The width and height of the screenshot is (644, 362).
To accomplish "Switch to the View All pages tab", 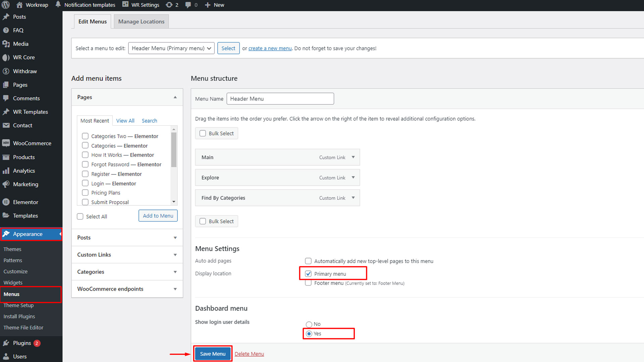I will tap(125, 121).
